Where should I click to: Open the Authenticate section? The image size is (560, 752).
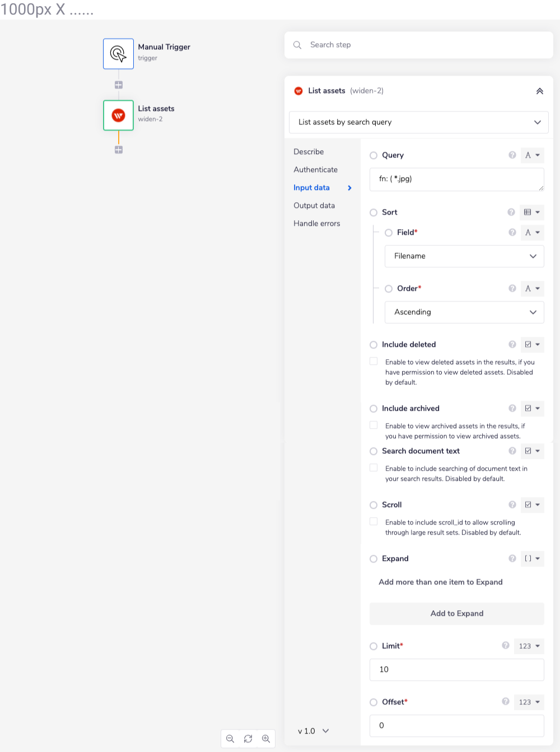tap(315, 170)
